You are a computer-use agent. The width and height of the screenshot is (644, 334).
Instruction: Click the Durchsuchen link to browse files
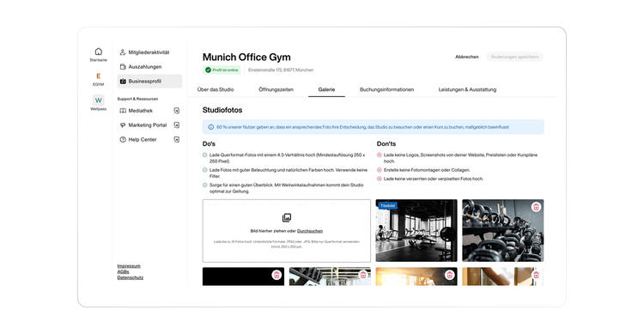[x=310, y=231]
